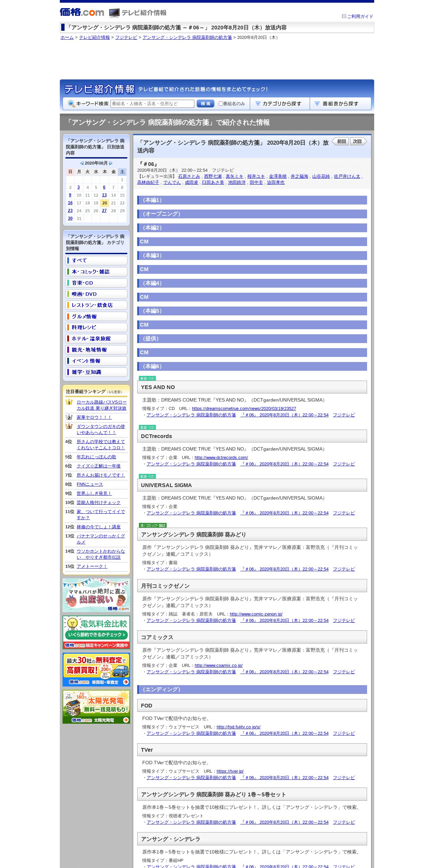Expand カテゴリから探す dropdown

click(280, 104)
